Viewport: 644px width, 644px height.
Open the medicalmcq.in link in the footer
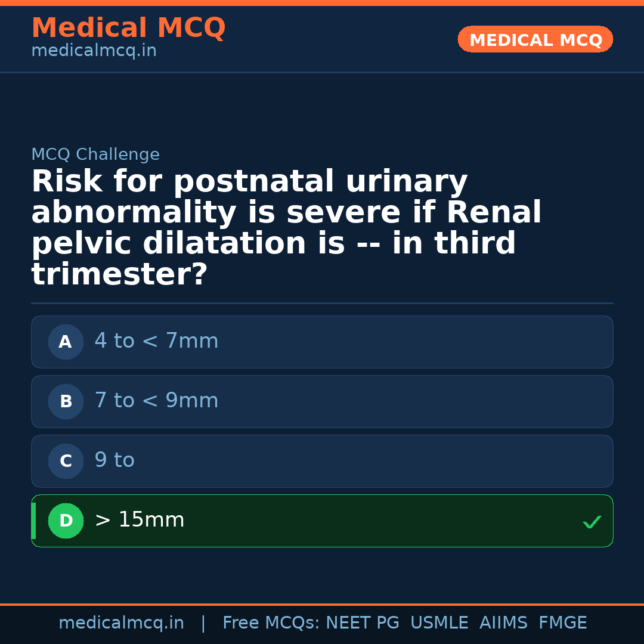pyautogui.click(x=121, y=623)
